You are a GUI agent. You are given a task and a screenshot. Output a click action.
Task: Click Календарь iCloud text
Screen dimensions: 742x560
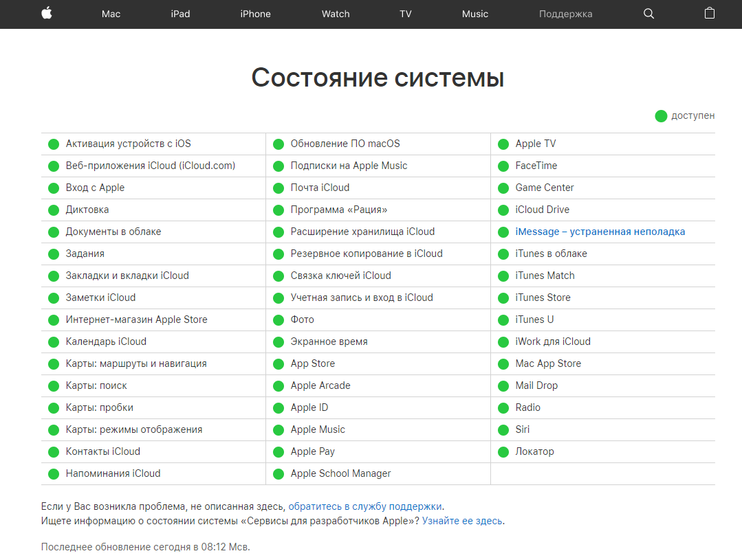[x=106, y=341]
